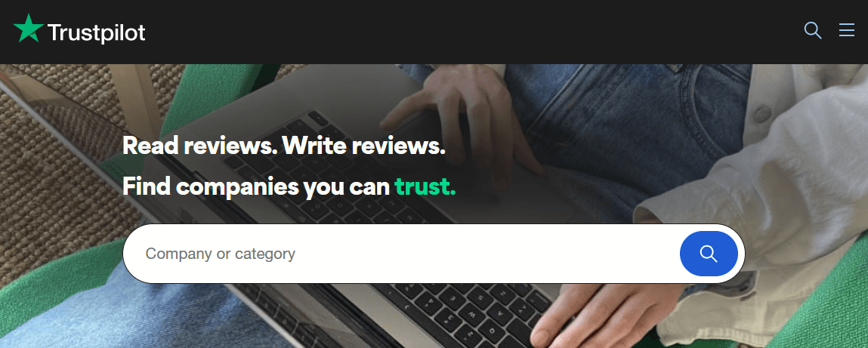Click the blue jeans pocket in photo
This screenshot has width=868, height=348.
tap(637, 122)
